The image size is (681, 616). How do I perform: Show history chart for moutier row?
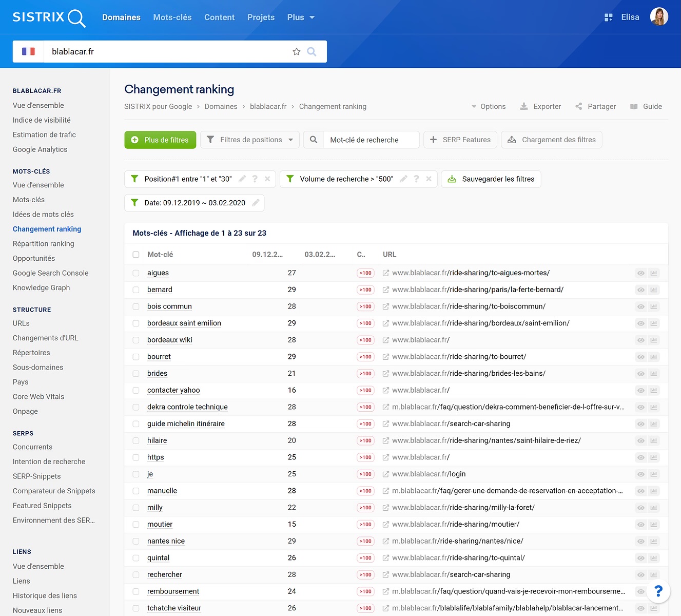click(654, 525)
